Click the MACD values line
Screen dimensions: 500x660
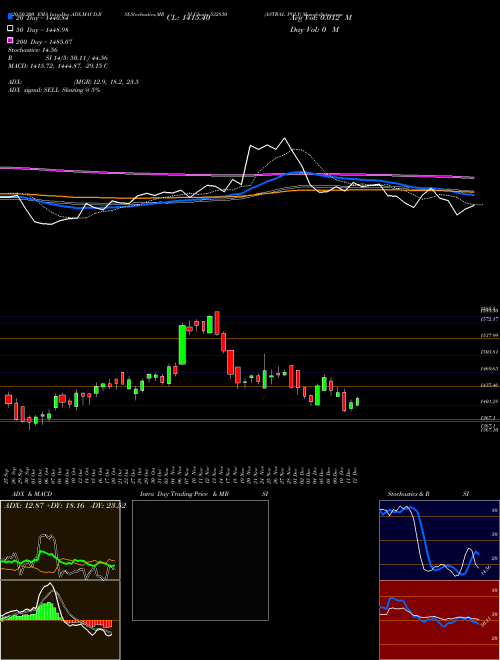tap(58, 66)
